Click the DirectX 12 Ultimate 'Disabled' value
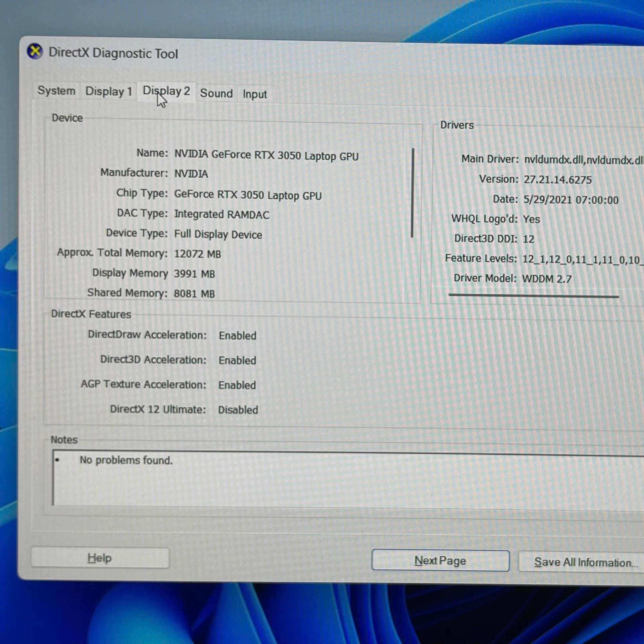Image resolution: width=644 pixels, height=644 pixels. pos(238,410)
